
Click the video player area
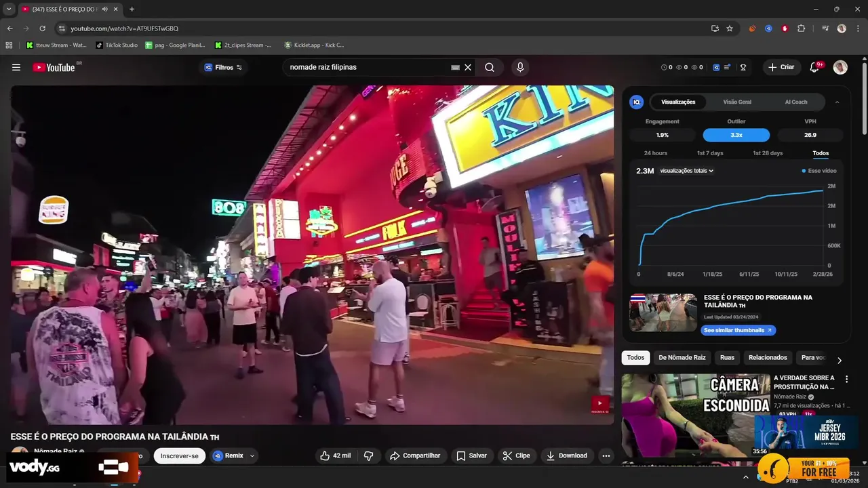coord(312,255)
